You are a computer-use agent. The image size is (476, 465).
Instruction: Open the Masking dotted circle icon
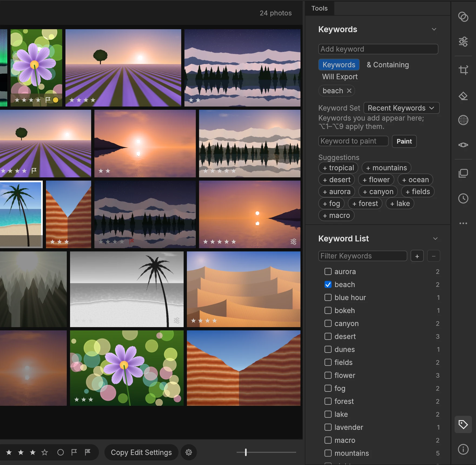[x=463, y=120]
